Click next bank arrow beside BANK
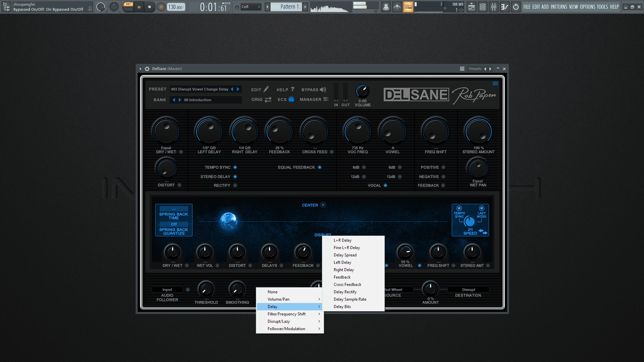This screenshot has height=362, width=644. pyautogui.click(x=180, y=100)
